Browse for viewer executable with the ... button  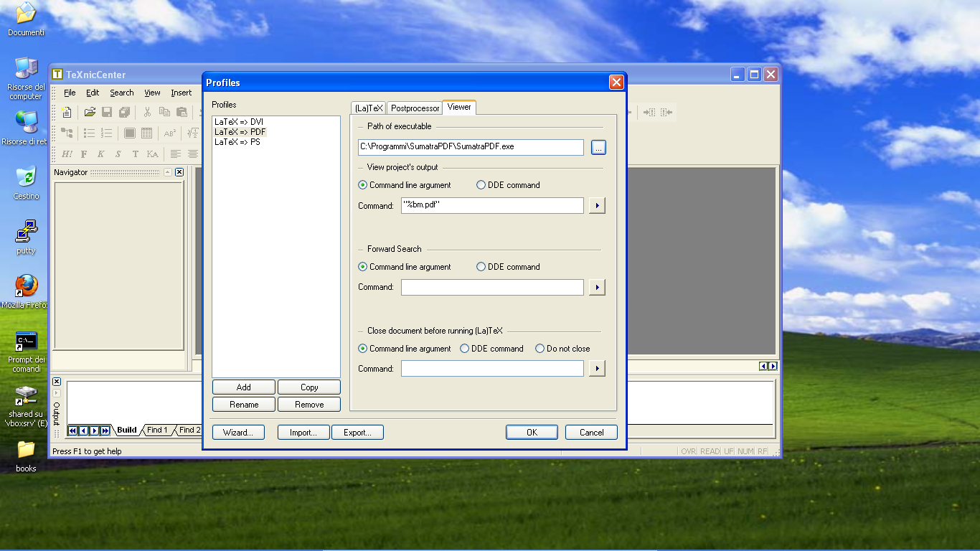click(598, 147)
